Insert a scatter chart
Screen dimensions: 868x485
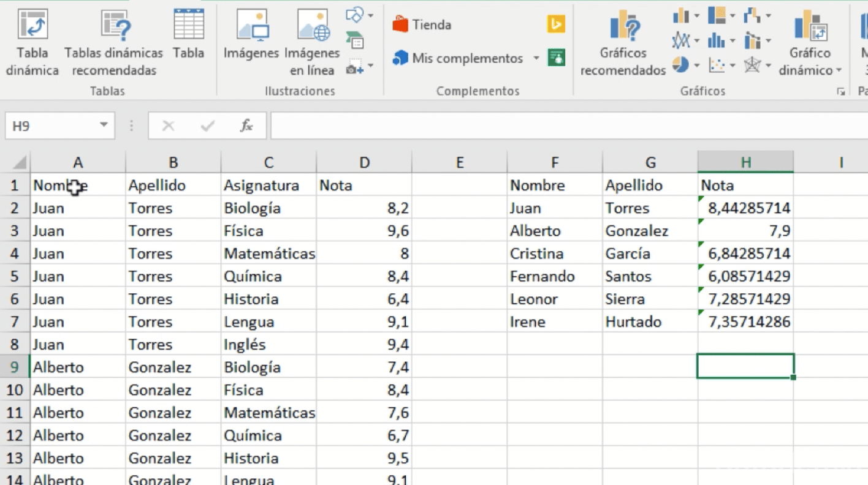pos(717,65)
